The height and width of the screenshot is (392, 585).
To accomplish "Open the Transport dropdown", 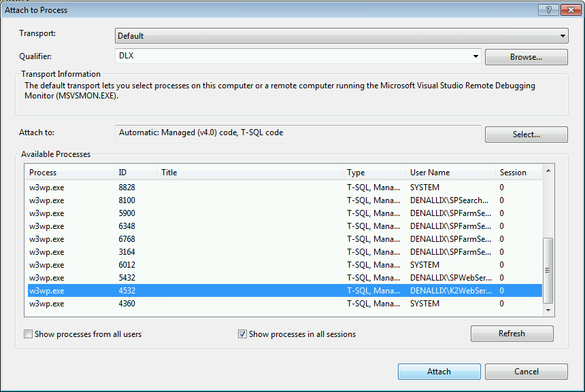I will click(563, 36).
